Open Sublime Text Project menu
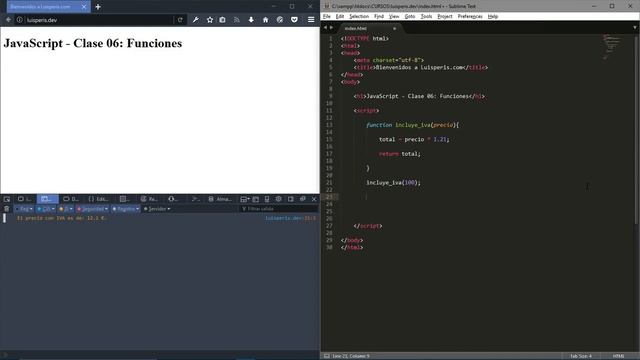This screenshot has width=640, height=360. click(444, 16)
